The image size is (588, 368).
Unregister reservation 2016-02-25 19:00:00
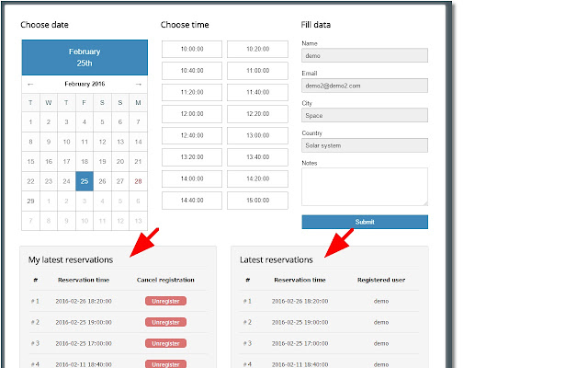(x=165, y=322)
